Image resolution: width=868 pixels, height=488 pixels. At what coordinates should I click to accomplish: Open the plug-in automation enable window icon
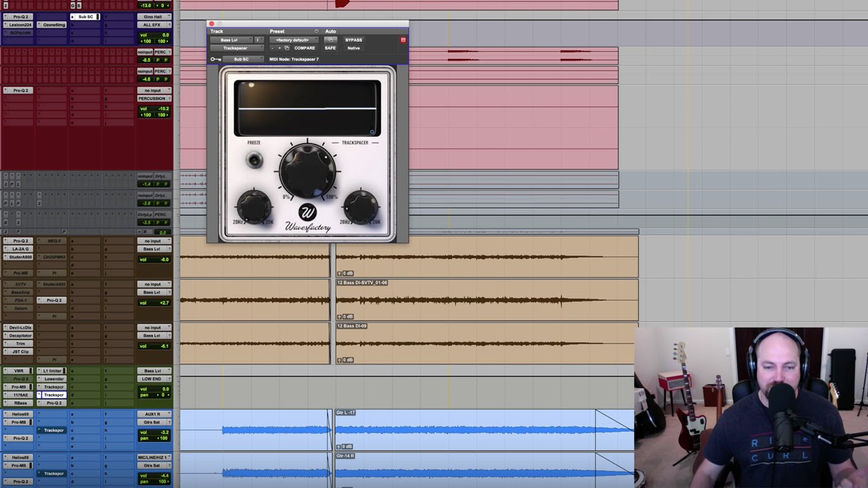(x=330, y=40)
